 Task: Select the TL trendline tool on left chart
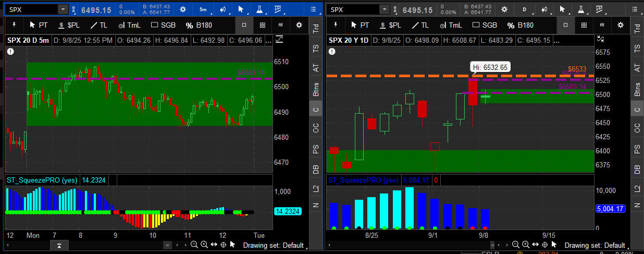pos(99,25)
